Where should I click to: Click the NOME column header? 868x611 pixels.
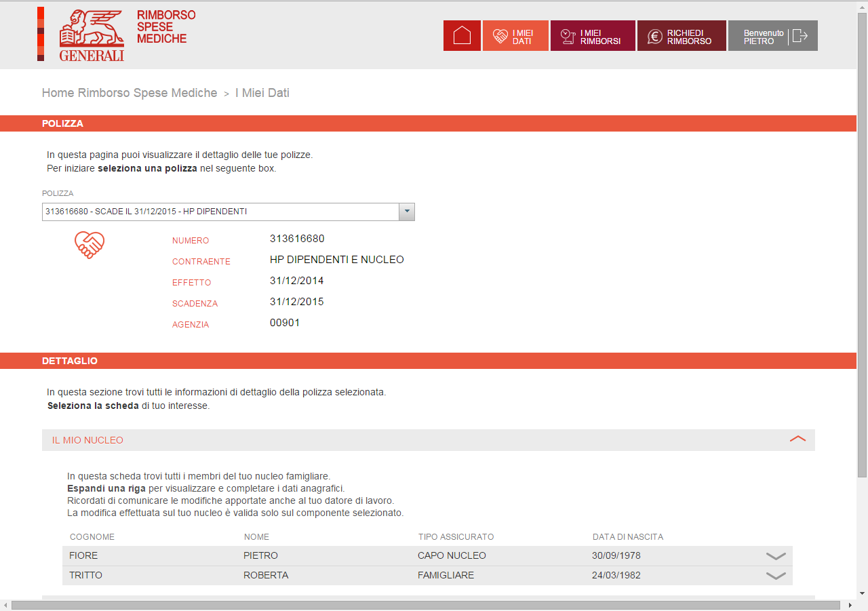pos(256,536)
